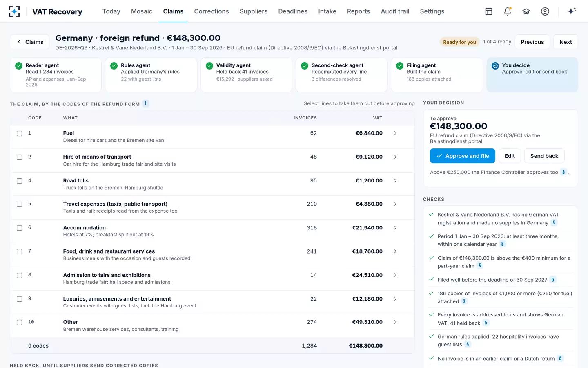The width and height of the screenshot is (588, 368).
Task: Click the Filing agent green check icon
Action: (400, 66)
